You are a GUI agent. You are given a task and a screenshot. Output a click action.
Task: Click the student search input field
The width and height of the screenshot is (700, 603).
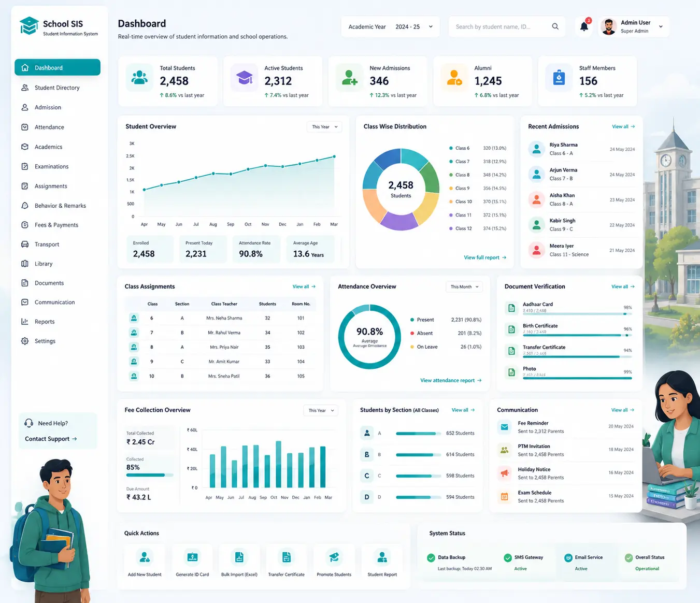(x=506, y=27)
